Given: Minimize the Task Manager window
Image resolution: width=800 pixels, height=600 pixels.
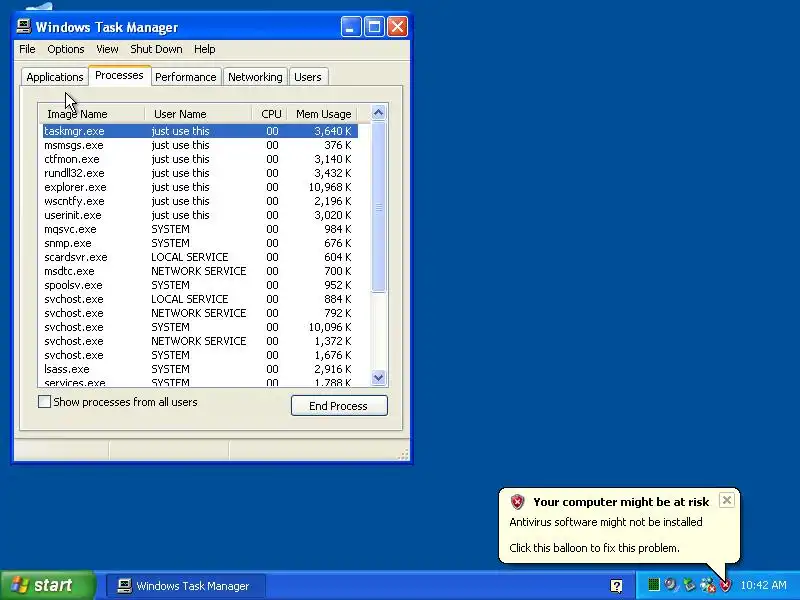Looking at the screenshot, I should tap(351, 27).
